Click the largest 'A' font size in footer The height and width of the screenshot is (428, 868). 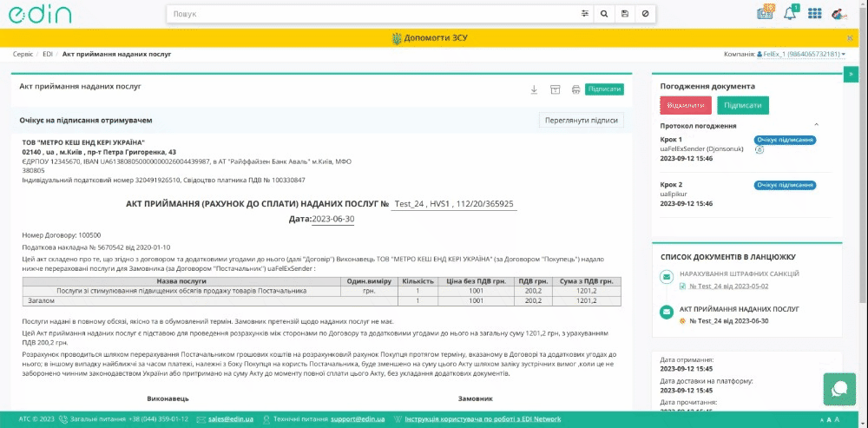click(837, 419)
